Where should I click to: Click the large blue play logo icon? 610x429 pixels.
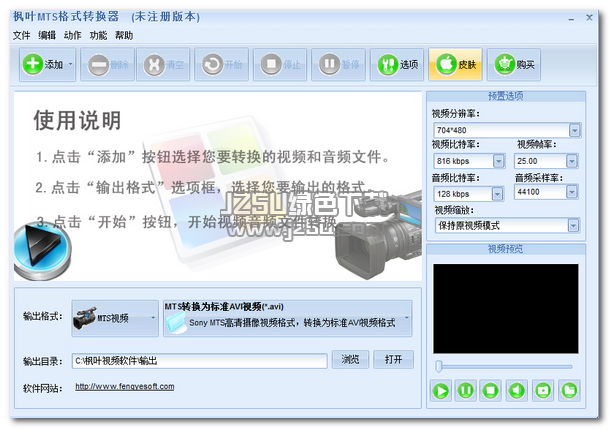click(x=42, y=251)
